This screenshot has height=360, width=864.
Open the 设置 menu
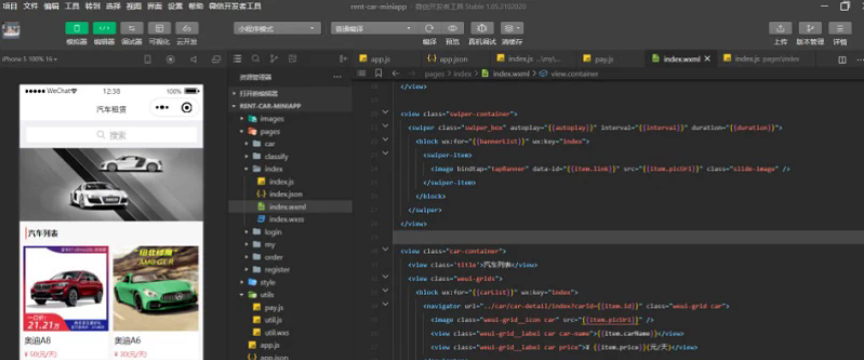(175, 6)
